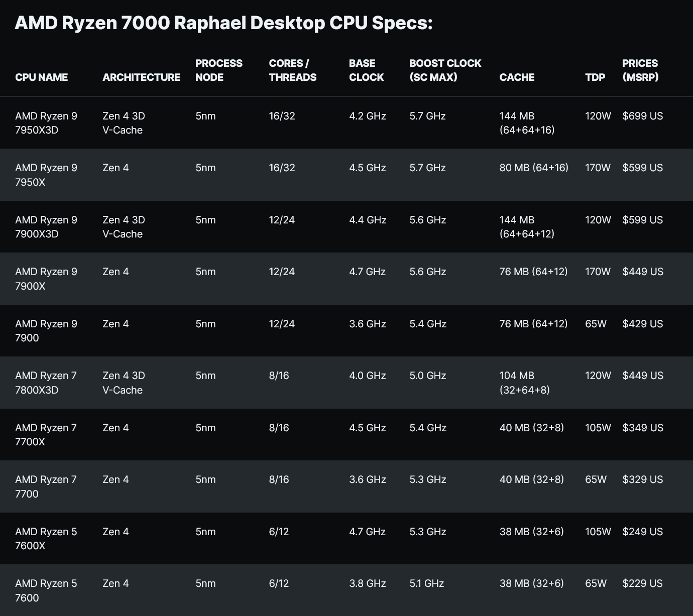Image resolution: width=693 pixels, height=616 pixels.
Task: Click the CORES / THREADS column header
Action: (x=293, y=70)
